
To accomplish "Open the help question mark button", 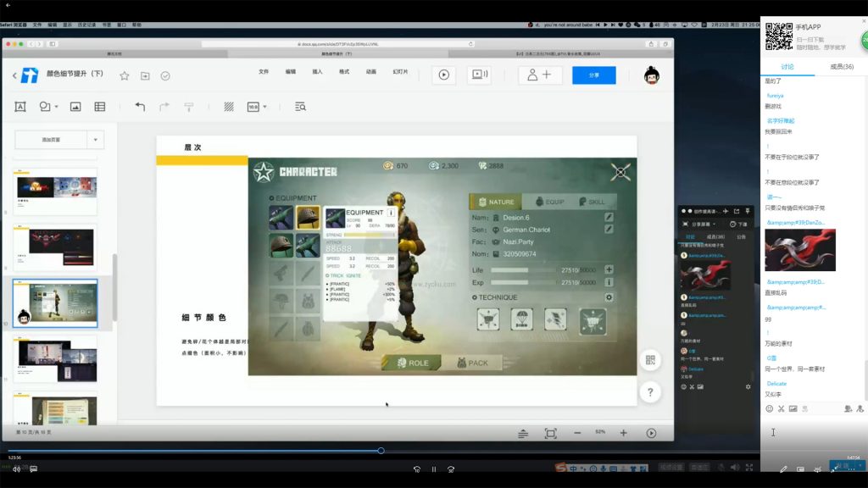I will click(x=650, y=391).
